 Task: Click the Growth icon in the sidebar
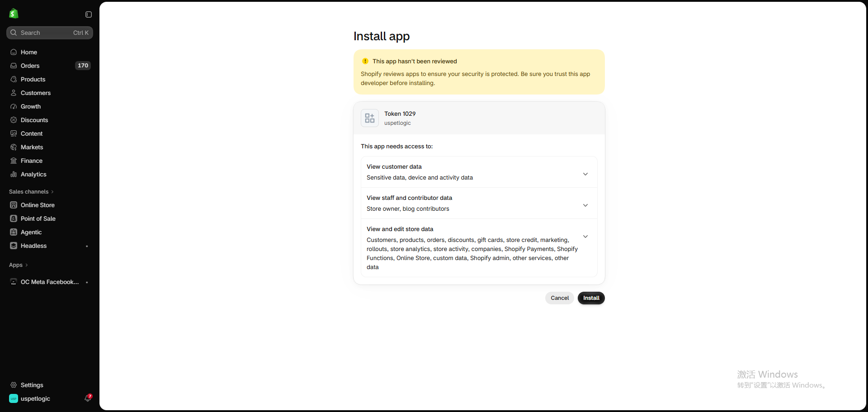click(x=14, y=106)
